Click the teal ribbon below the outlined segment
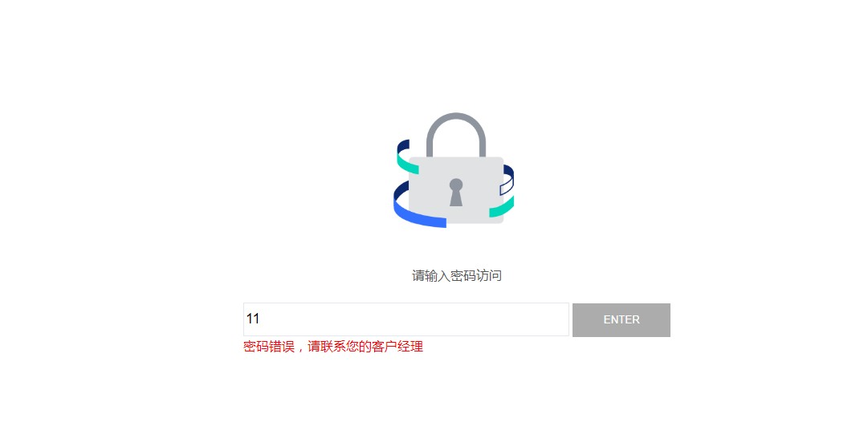 pos(502,207)
